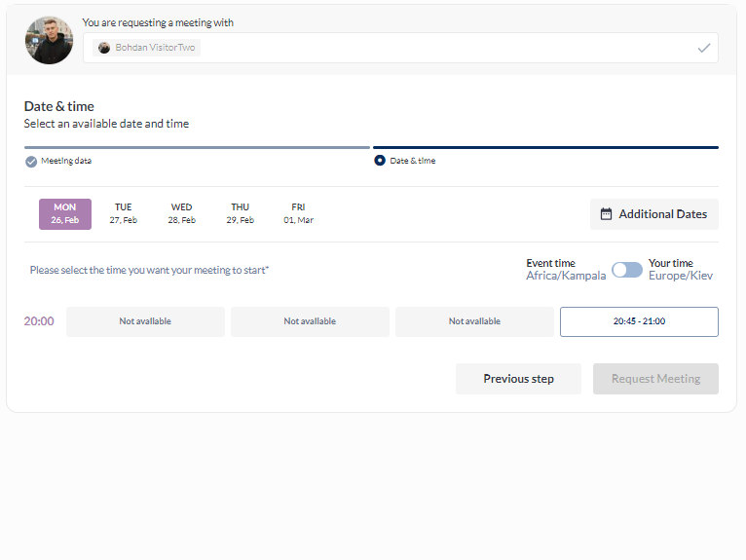
Task: Click the small Bohdan VisitorTwo avatar icon
Action: click(x=104, y=48)
